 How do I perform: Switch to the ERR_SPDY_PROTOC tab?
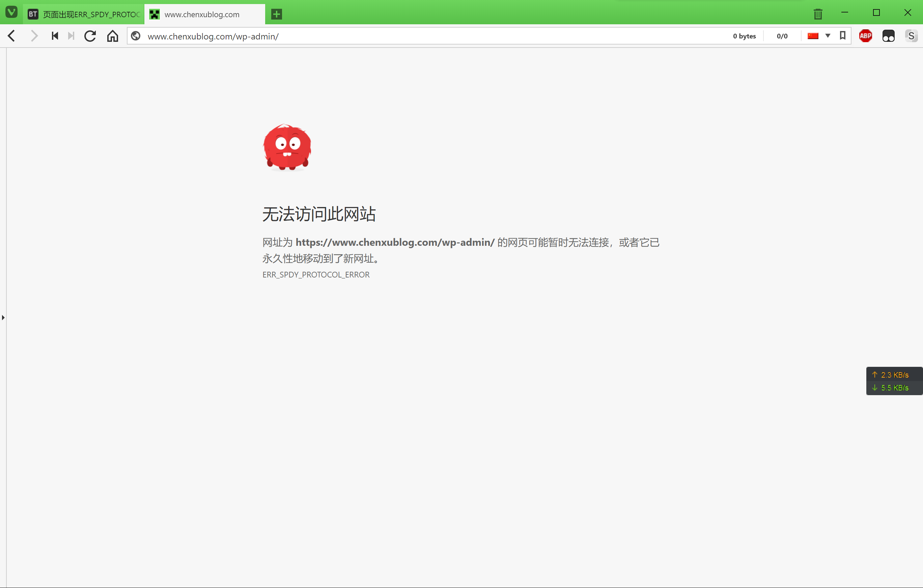click(84, 14)
